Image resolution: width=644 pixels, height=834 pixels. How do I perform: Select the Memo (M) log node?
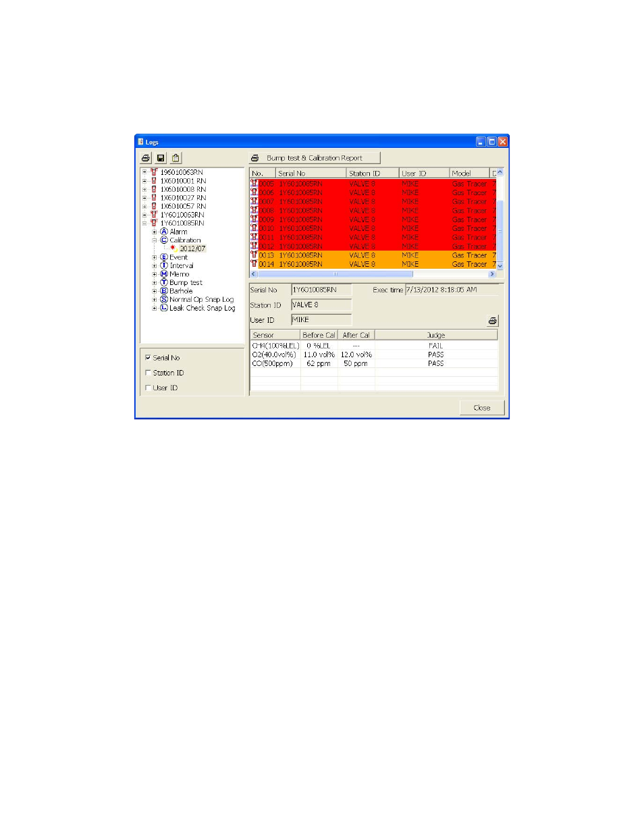pos(179,274)
